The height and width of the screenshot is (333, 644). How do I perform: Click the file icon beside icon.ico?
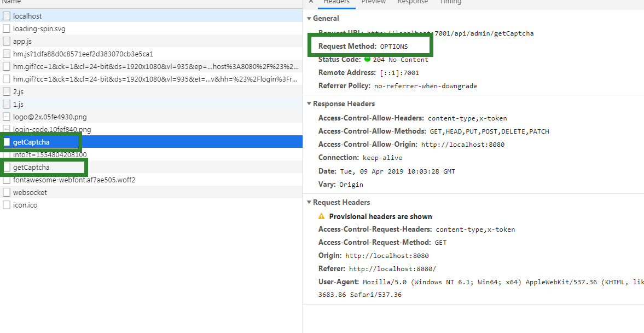pyautogui.click(x=6, y=204)
